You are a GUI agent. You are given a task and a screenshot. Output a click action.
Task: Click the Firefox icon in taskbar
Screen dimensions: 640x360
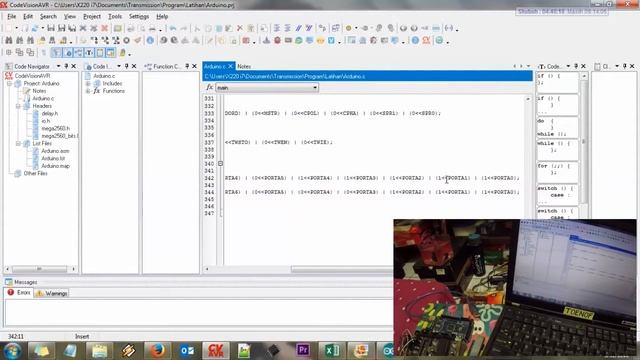(157, 351)
